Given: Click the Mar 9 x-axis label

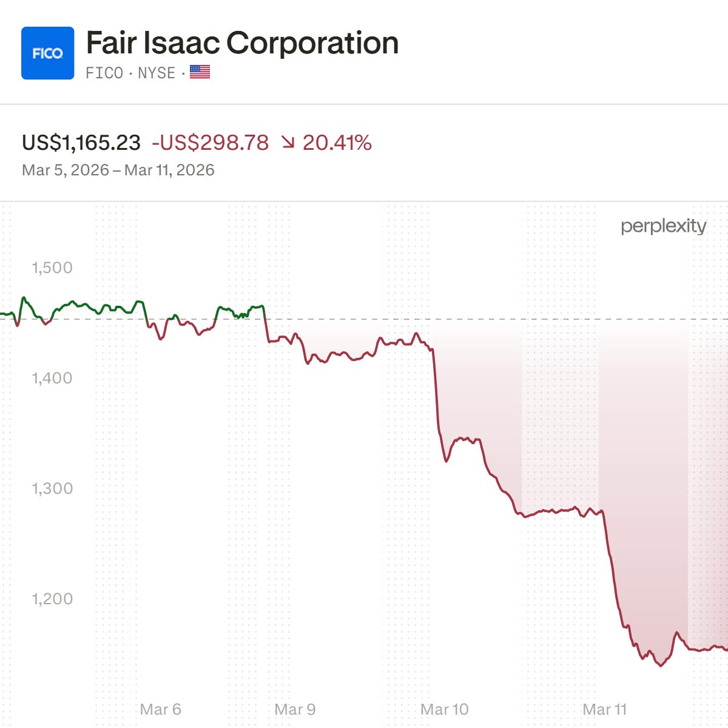Looking at the screenshot, I should coord(295,709).
